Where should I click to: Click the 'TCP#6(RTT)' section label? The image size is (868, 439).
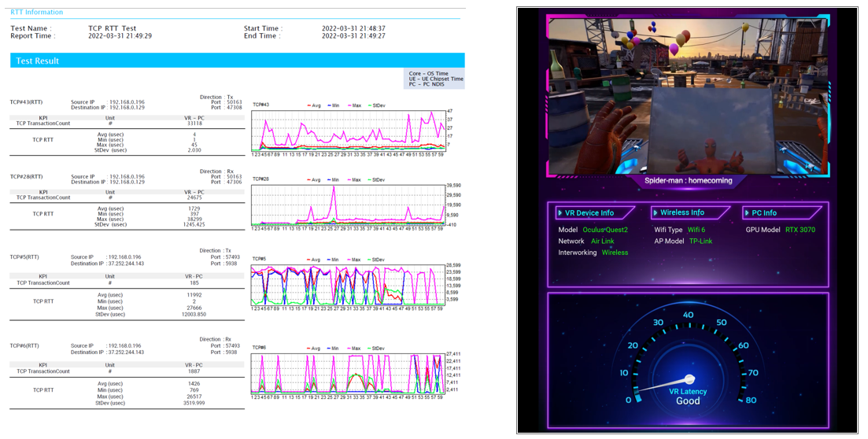coord(25,346)
